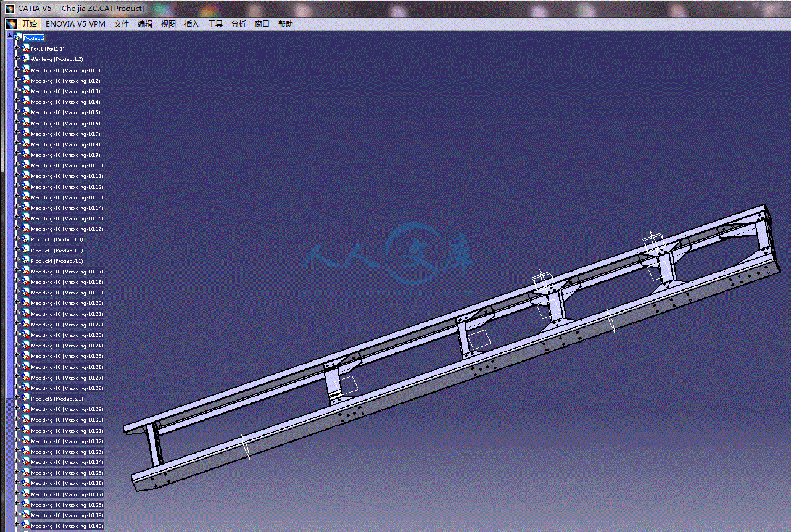Select Maoding-10 (Maoding-10.8) in the tree

[x=65, y=144]
